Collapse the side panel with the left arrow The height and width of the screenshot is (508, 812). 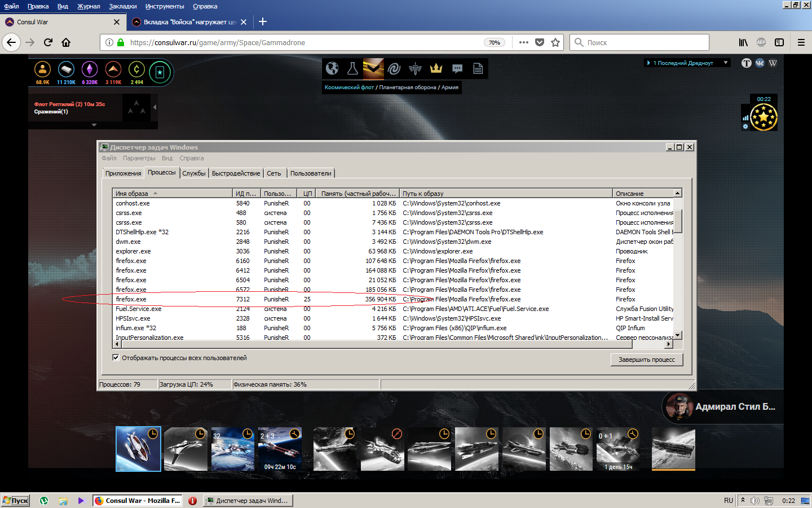155,107
